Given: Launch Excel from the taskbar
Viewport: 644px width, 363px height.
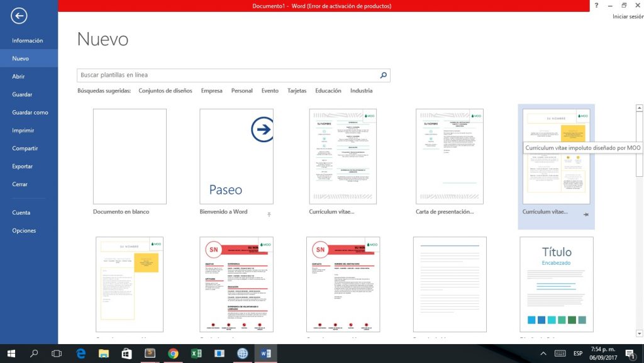Looking at the screenshot, I should [196, 354].
